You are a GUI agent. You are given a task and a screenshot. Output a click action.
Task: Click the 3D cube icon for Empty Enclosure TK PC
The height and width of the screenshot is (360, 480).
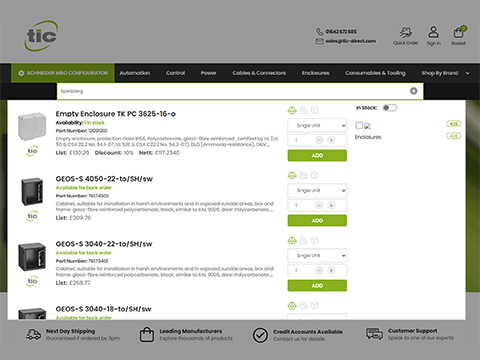[314, 110]
